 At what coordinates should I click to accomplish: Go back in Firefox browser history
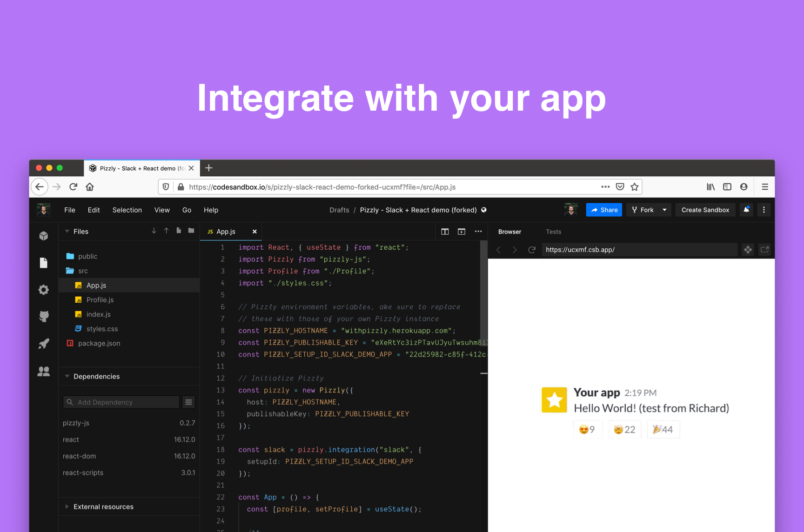[x=40, y=187]
